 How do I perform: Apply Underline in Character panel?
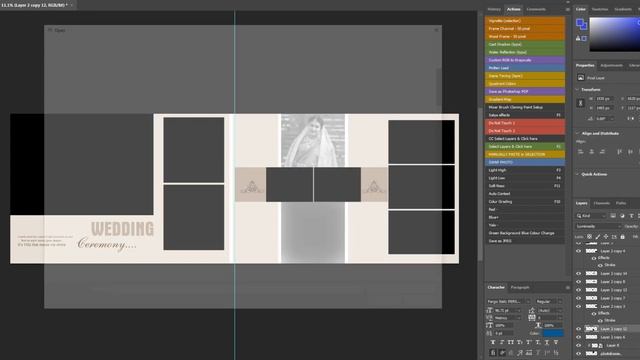(x=547, y=342)
